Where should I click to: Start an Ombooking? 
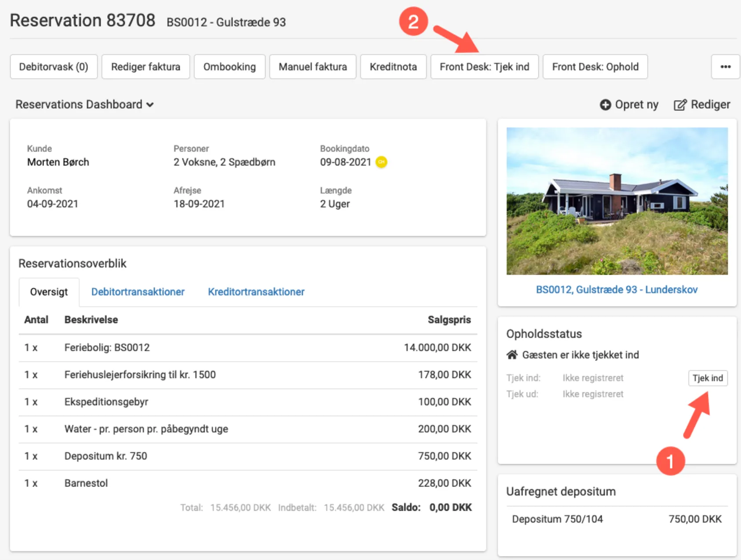point(229,67)
